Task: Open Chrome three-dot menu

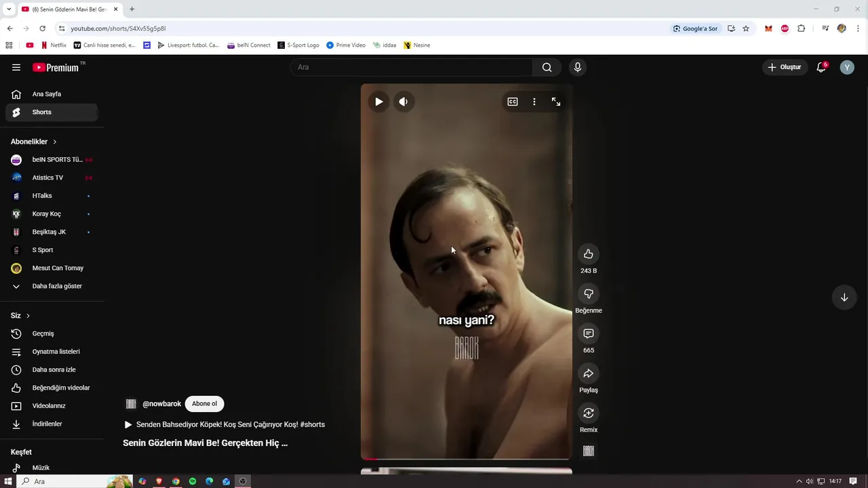Action: (859, 28)
